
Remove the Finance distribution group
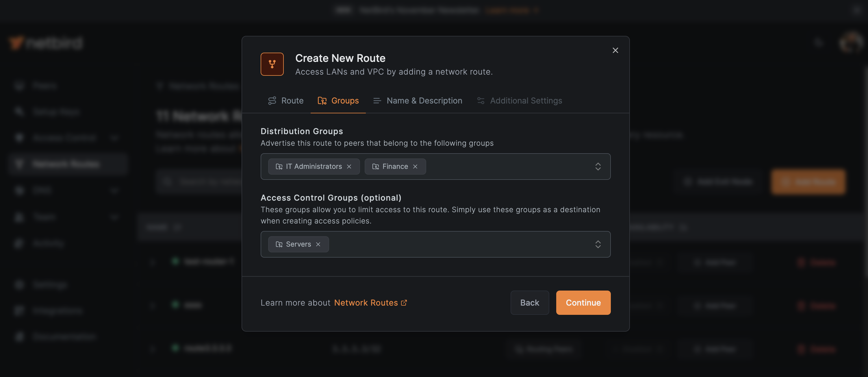click(416, 166)
